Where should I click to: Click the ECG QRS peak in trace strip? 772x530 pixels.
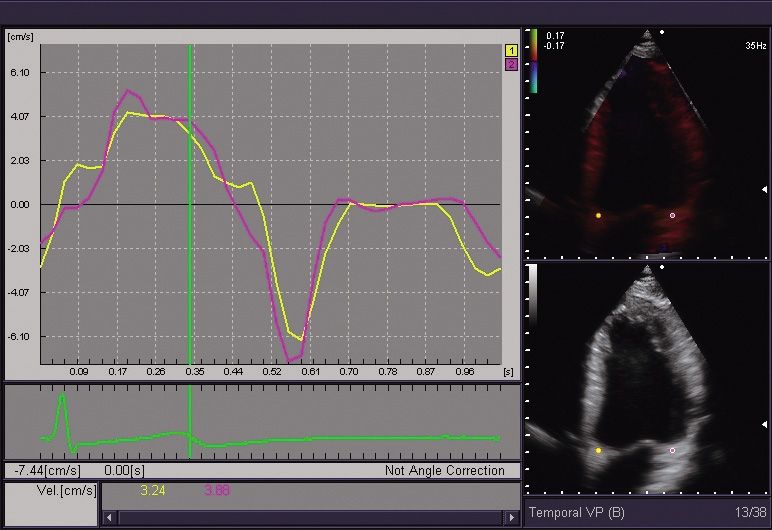[62, 399]
